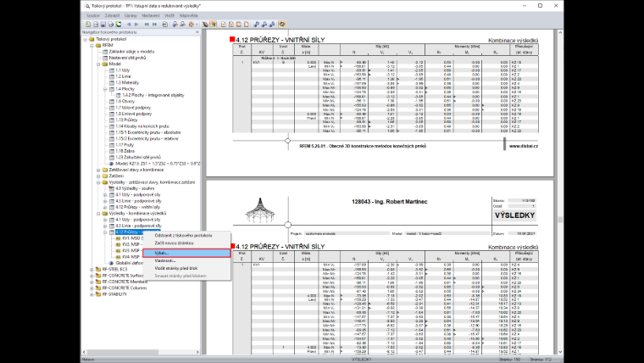This screenshot has height=363, width=644.
Task: Select 1.18 Žebra tree item
Action: (125, 151)
